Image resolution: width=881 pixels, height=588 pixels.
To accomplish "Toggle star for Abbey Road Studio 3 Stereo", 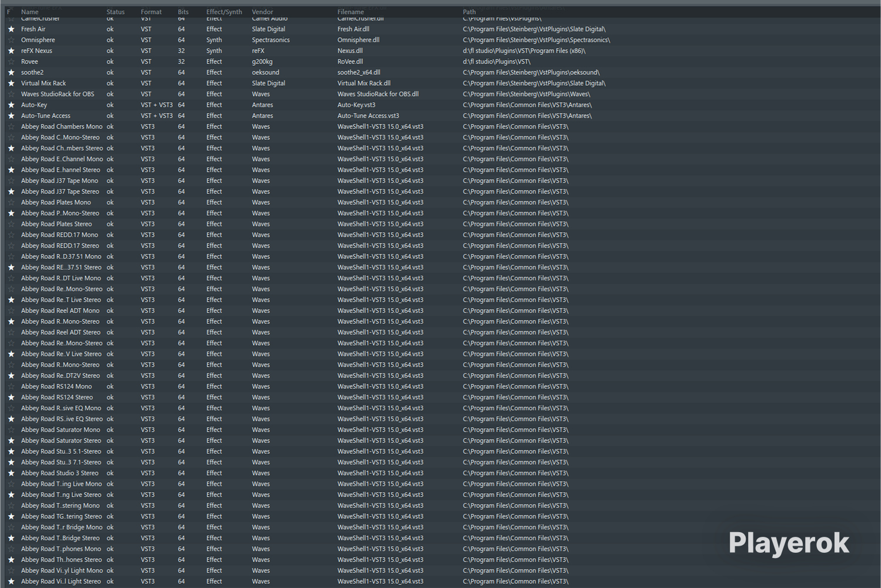I will coord(11,473).
